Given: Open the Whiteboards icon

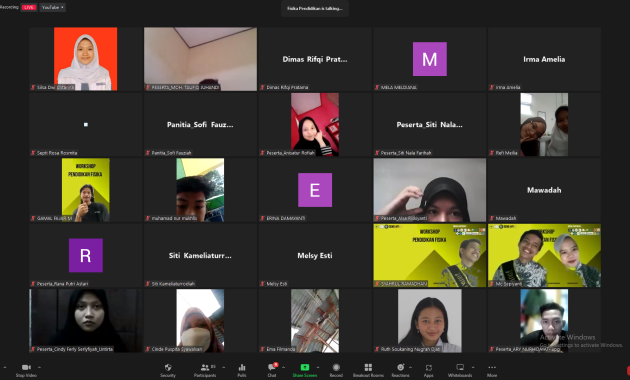Looking at the screenshot, I should coord(460,367).
